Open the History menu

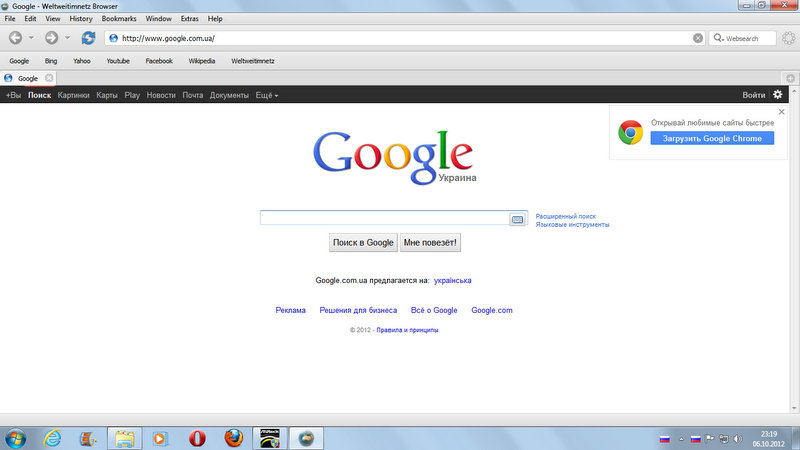(81, 19)
